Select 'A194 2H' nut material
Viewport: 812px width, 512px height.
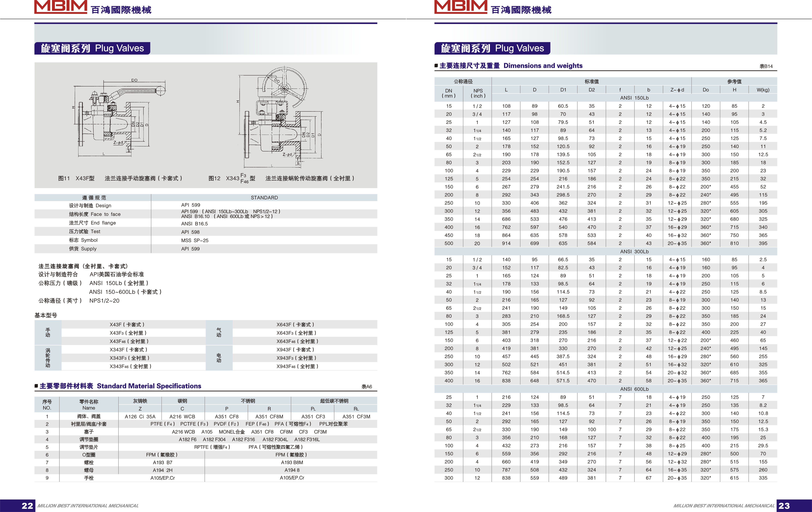point(162,470)
